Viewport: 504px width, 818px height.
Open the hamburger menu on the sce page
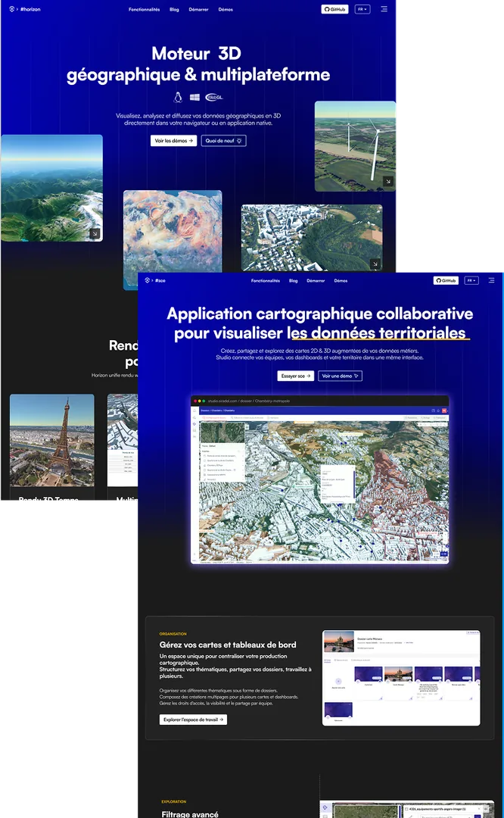pyautogui.click(x=491, y=280)
